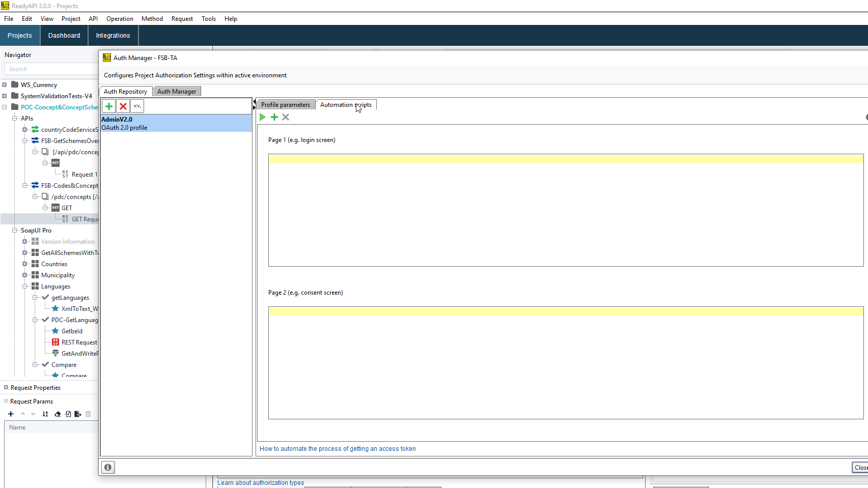Sort request parameters alphabetically

[45, 414]
